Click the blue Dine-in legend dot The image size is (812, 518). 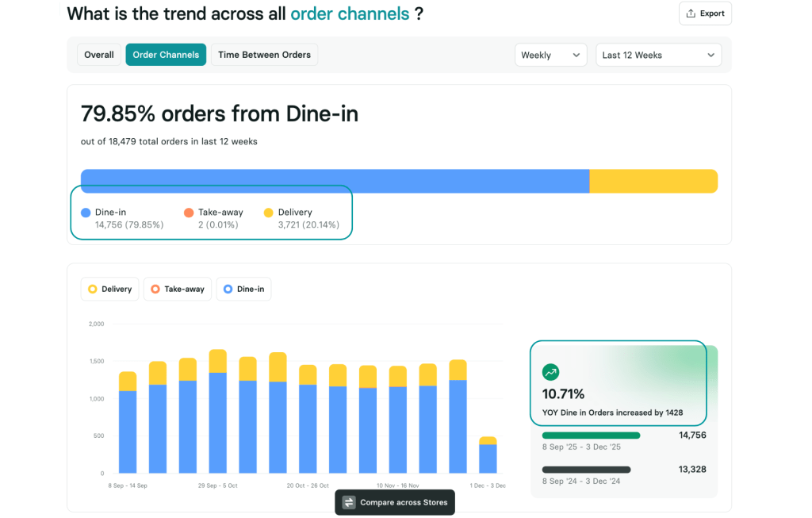[85, 212]
